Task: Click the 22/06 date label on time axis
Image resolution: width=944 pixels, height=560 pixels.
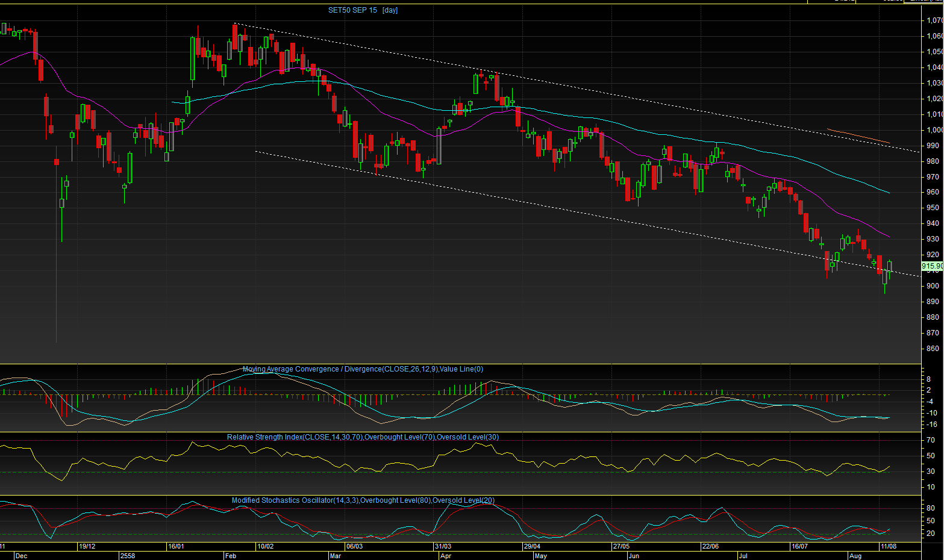Action: [x=710, y=547]
